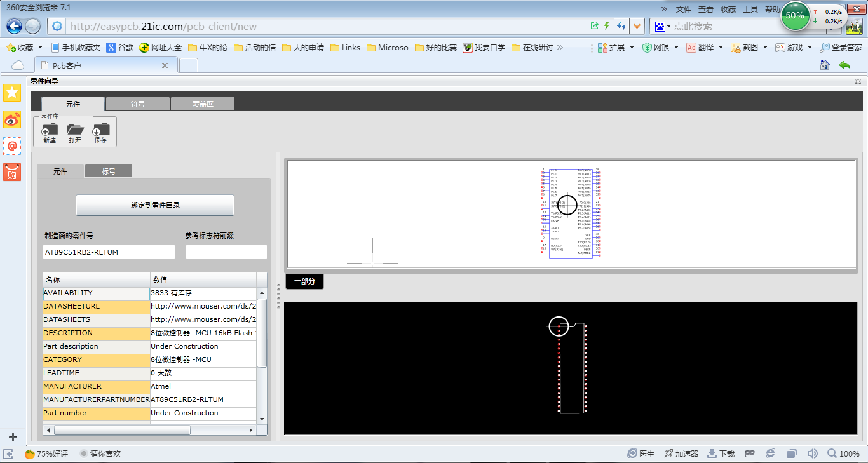The width and height of the screenshot is (868, 463).
Task: Click the plus icon at sidebar bottom
Action: [x=12, y=437]
